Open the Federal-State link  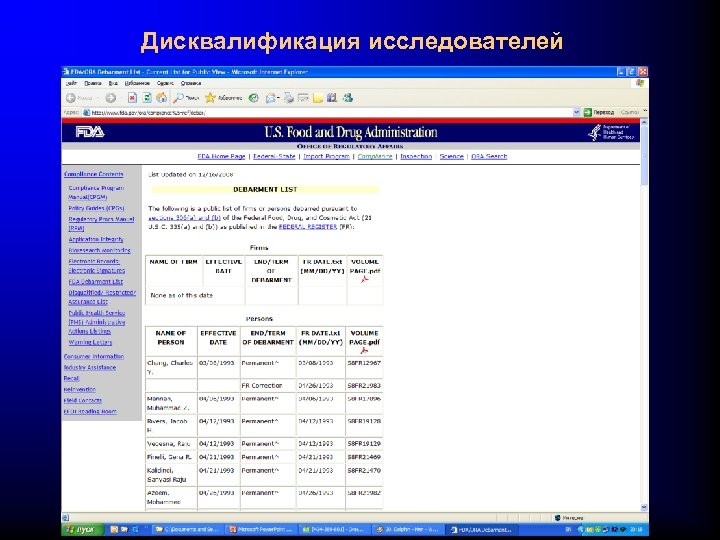(x=274, y=157)
